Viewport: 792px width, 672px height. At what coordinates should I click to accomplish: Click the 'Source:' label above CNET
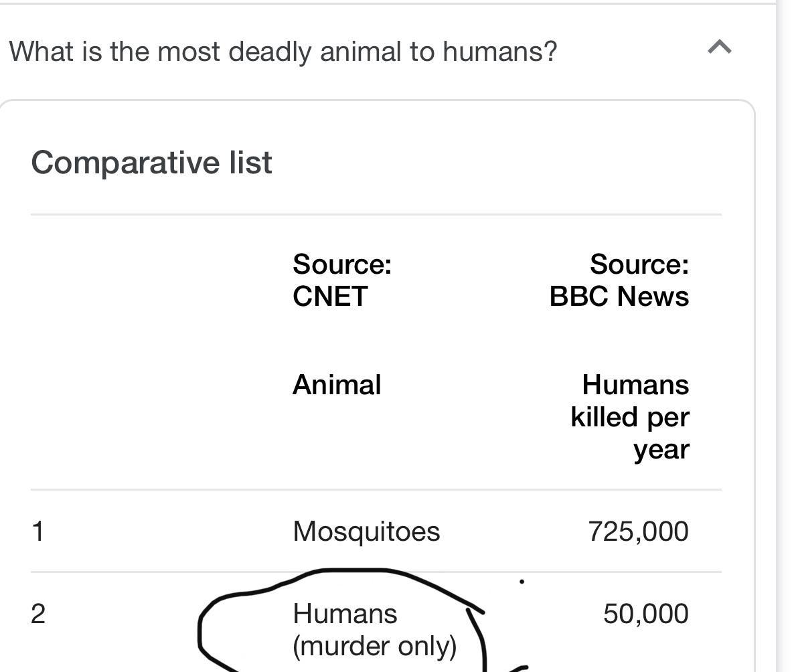(x=341, y=264)
